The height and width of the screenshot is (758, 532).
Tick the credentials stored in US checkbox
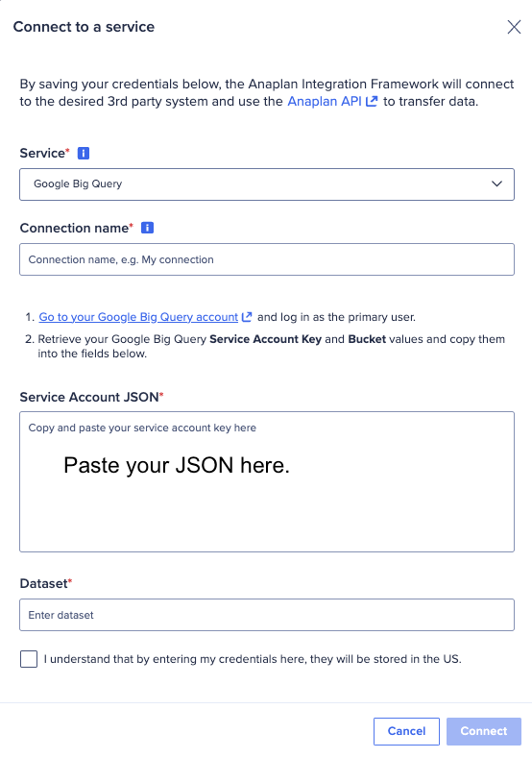tap(29, 659)
